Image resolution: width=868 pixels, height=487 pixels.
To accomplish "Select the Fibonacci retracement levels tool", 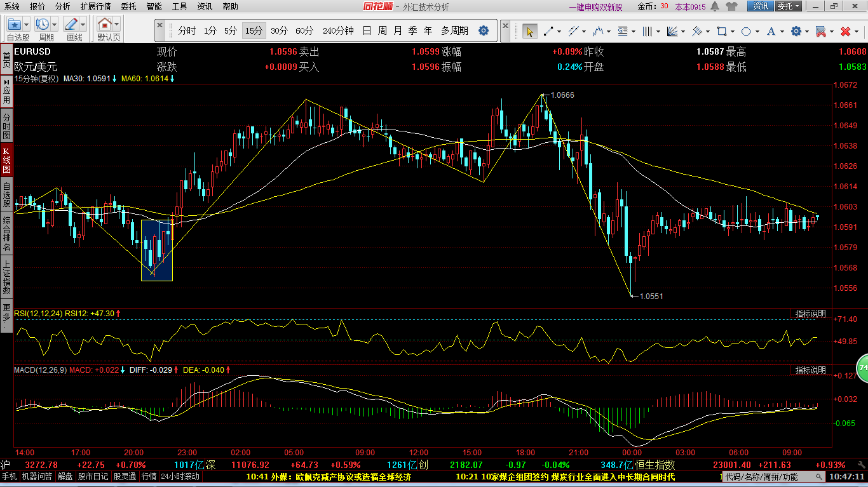I will click(623, 31).
